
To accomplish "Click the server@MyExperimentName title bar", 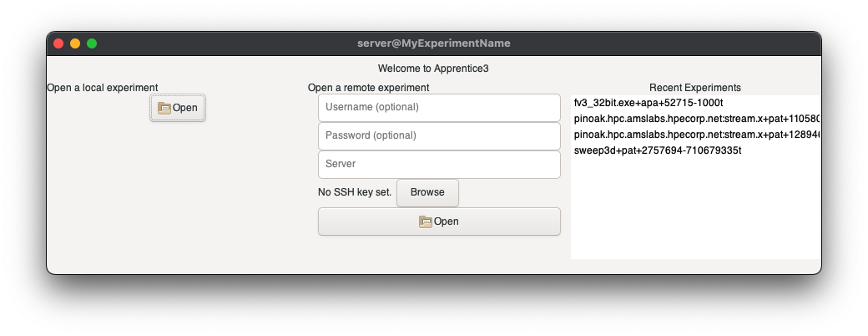I will coord(433,43).
